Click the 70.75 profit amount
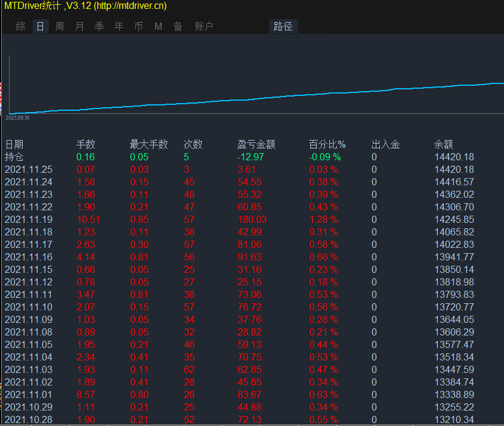 pyautogui.click(x=250, y=357)
